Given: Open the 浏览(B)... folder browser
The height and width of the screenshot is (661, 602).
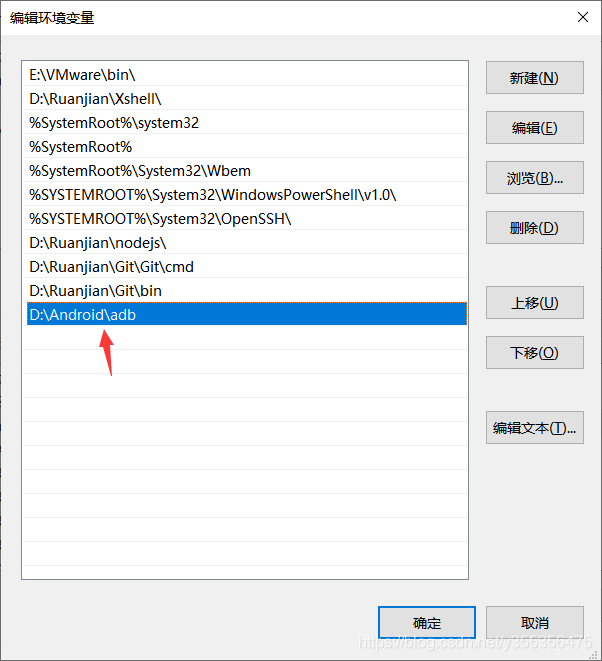Looking at the screenshot, I should point(535,177).
